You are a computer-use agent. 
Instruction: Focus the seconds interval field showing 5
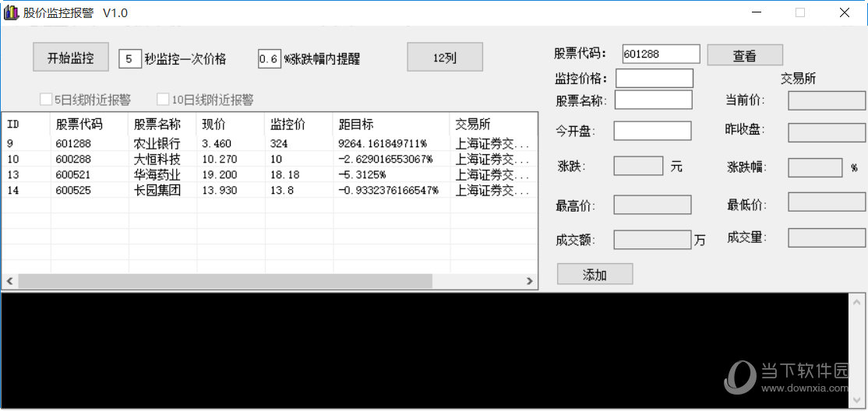(x=129, y=58)
